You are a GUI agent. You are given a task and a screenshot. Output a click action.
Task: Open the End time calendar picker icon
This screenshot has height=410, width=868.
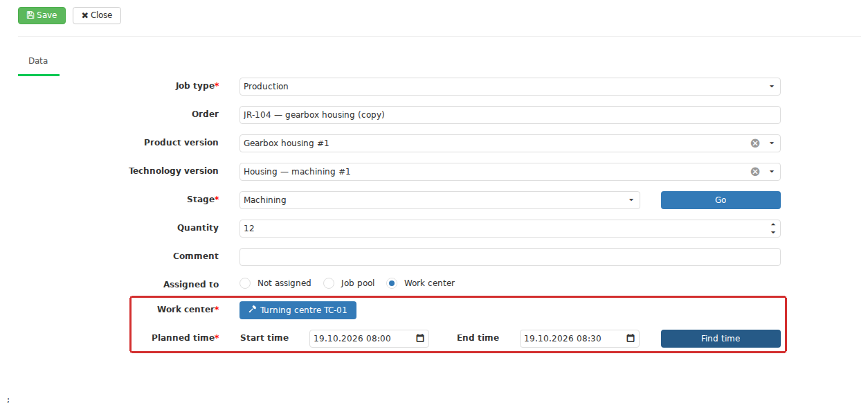631,339
